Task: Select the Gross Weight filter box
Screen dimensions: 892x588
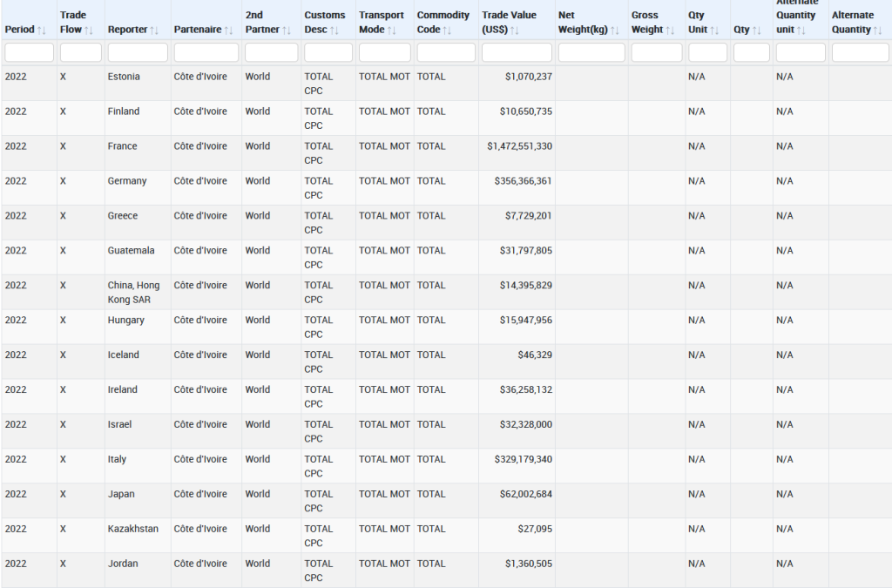Action: (x=657, y=52)
